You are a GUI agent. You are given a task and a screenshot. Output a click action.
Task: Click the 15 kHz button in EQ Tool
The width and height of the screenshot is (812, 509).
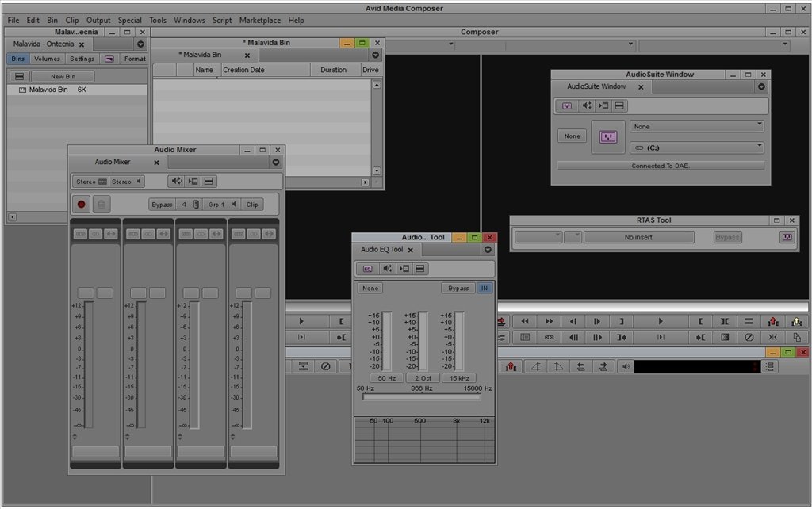[459, 378]
